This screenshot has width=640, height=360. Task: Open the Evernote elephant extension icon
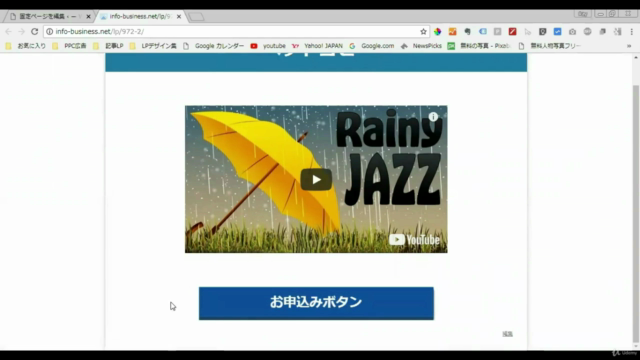[468, 31]
